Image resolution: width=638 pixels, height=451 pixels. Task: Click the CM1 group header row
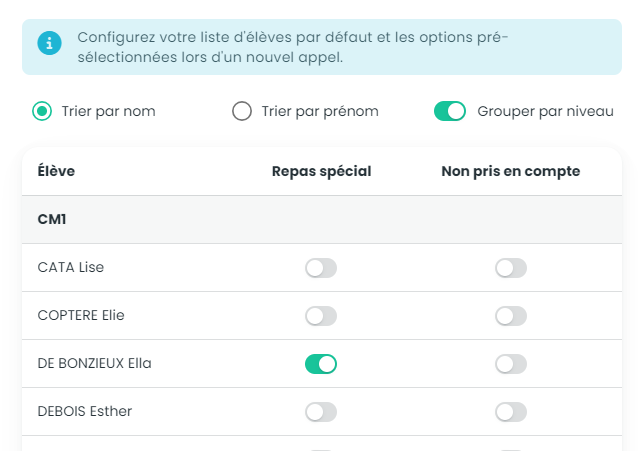coord(322,219)
